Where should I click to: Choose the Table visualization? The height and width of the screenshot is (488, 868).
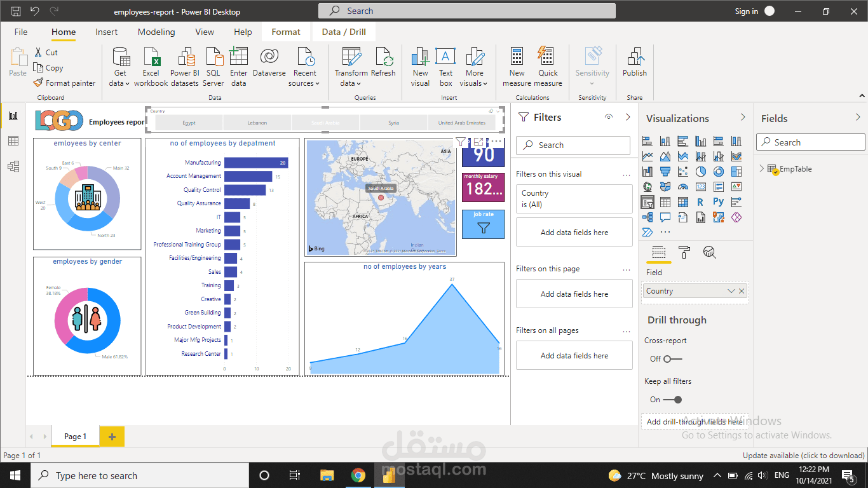665,202
